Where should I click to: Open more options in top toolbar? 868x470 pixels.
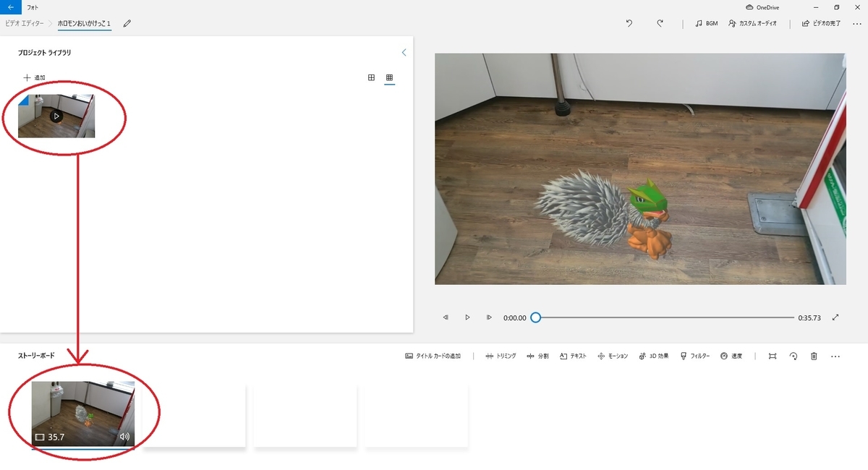click(x=857, y=24)
